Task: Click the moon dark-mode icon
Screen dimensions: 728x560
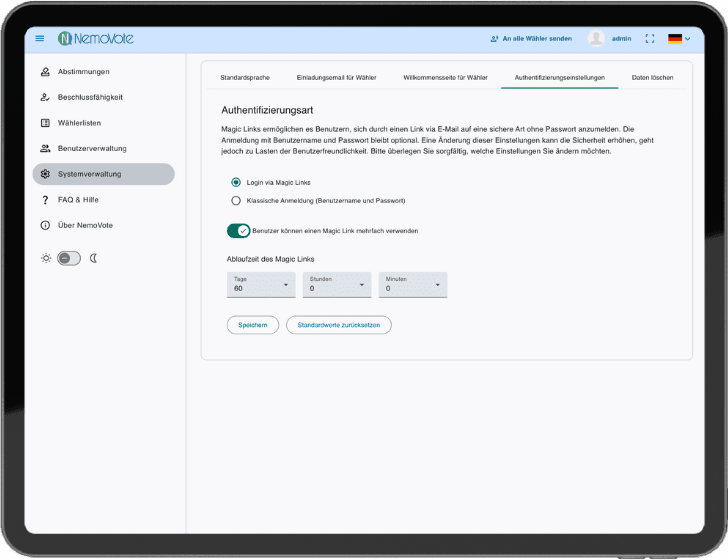Action: [93, 258]
